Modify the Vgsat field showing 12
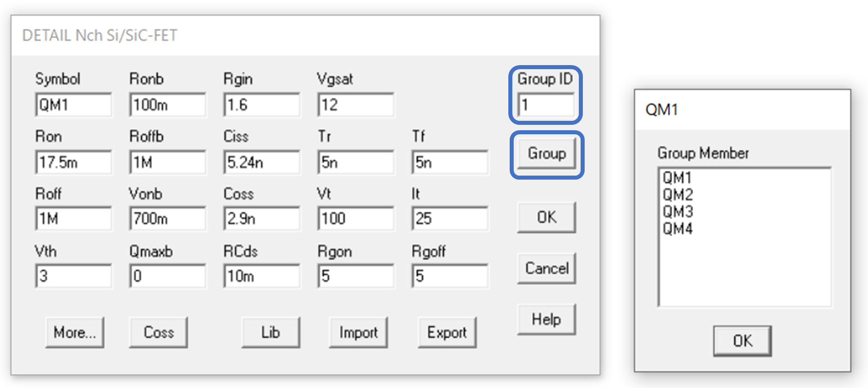 coord(355,105)
